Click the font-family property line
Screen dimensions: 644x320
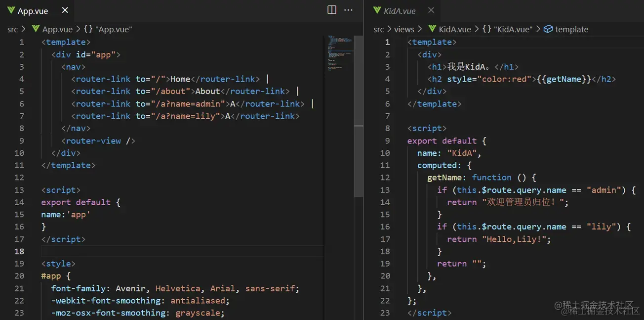(175, 288)
